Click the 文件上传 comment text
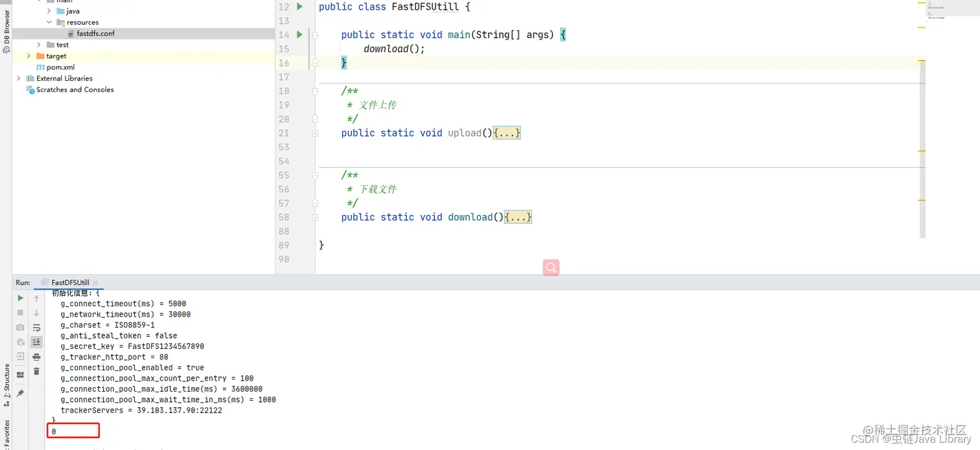This screenshot has height=450, width=980. (378, 105)
